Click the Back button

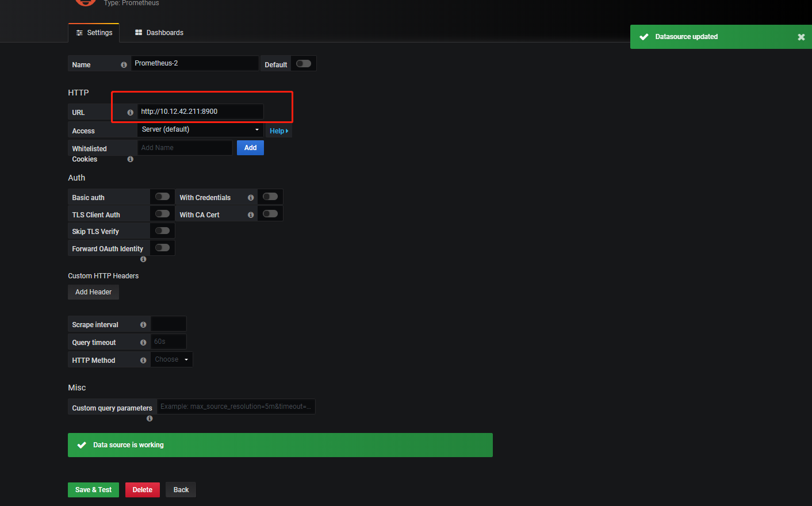pyautogui.click(x=181, y=490)
